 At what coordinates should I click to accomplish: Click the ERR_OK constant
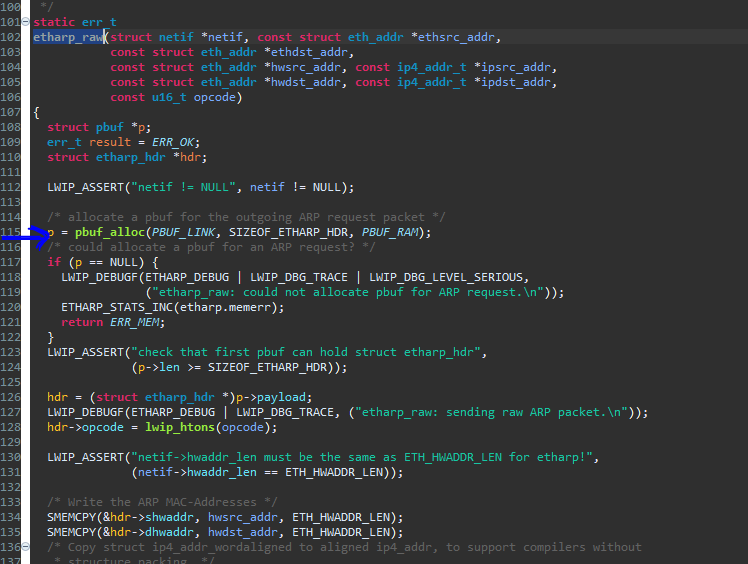coord(173,142)
